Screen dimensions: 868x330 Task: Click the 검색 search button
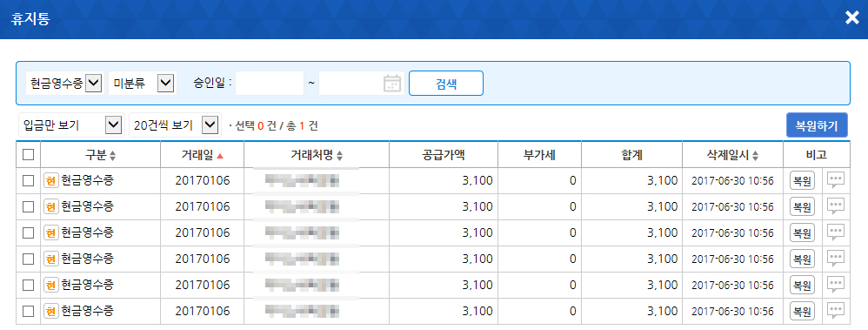[446, 84]
